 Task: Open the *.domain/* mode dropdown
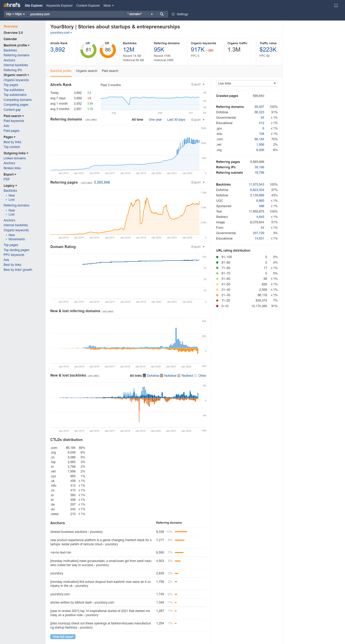140,14
